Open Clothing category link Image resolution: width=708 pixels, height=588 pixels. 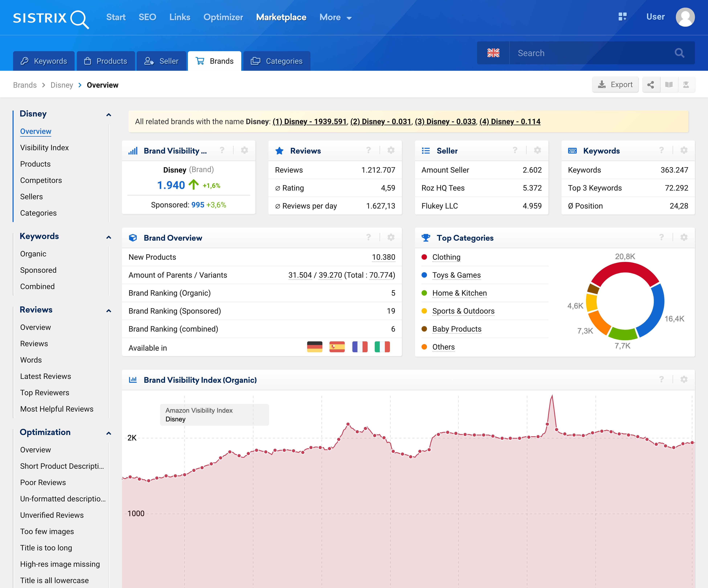(446, 257)
